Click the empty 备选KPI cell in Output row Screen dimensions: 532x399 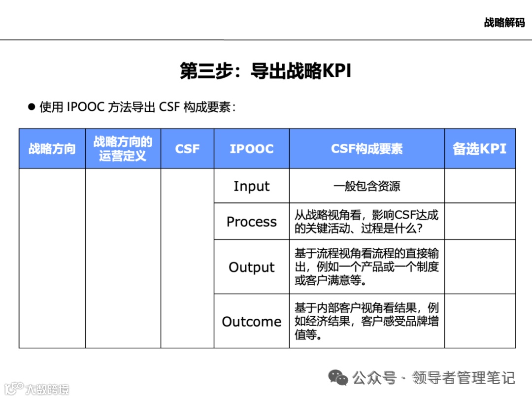(480, 267)
